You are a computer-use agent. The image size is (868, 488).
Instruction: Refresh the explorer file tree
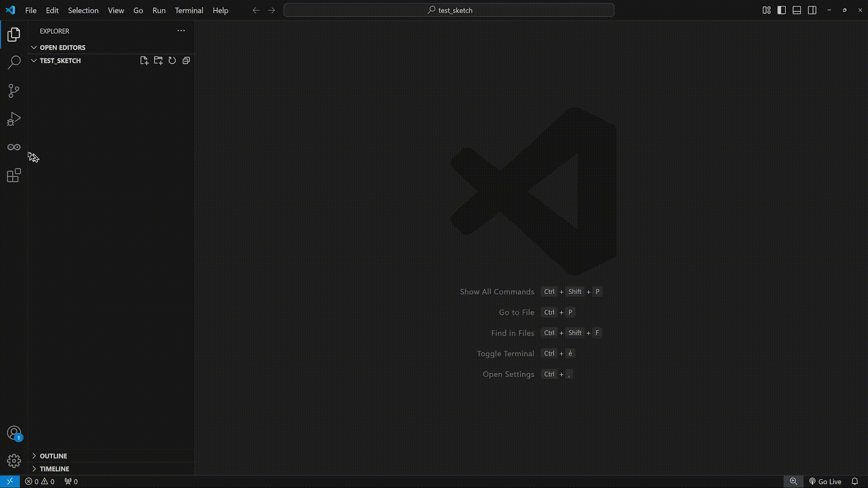tap(172, 61)
